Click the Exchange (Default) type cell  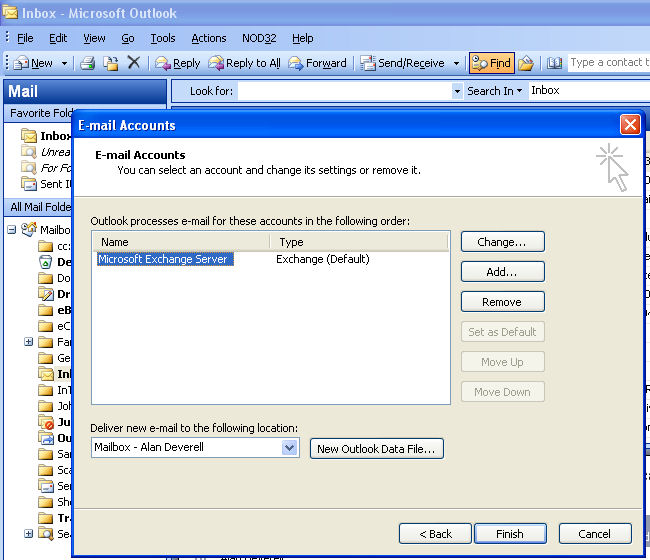[x=323, y=259]
